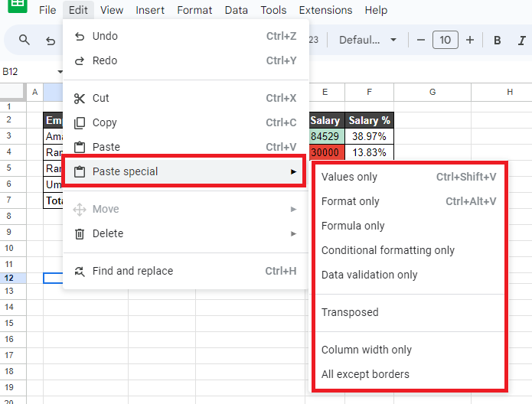Select the cell showing 13.83%
532x404 pixels.
tap(369, 152)
